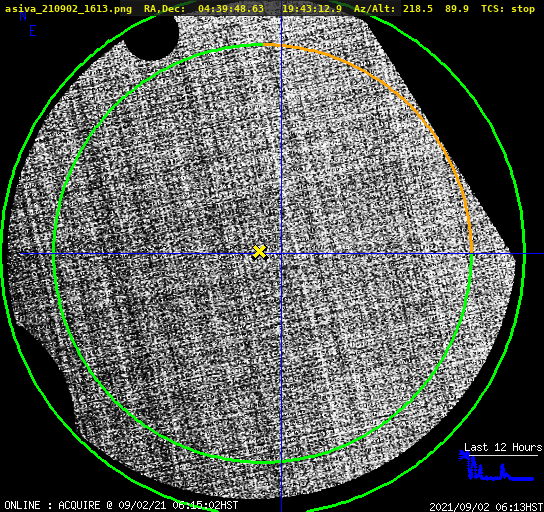Click the crosshair intersection of blue lines
This screenshot has height=512, width=544.
coord(281,254)
